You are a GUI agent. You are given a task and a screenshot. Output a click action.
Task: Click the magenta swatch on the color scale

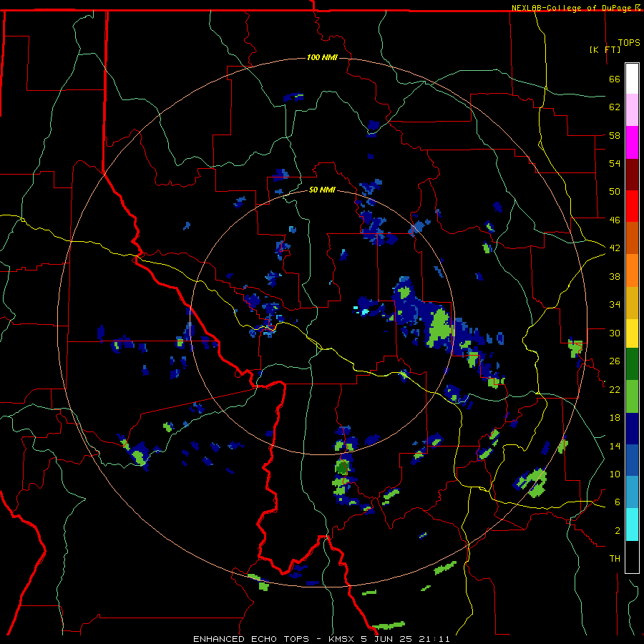pyautogui.click(x=632, y=142)
